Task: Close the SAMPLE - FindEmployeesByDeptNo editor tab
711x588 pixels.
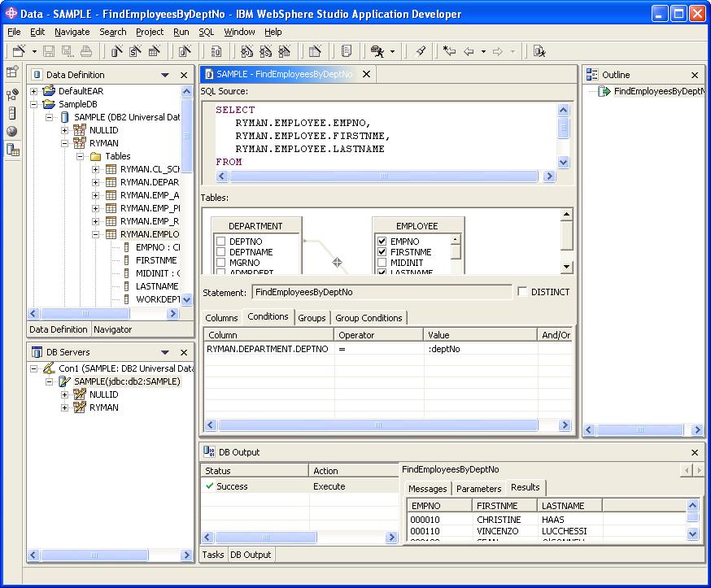Action: (366, 74)
